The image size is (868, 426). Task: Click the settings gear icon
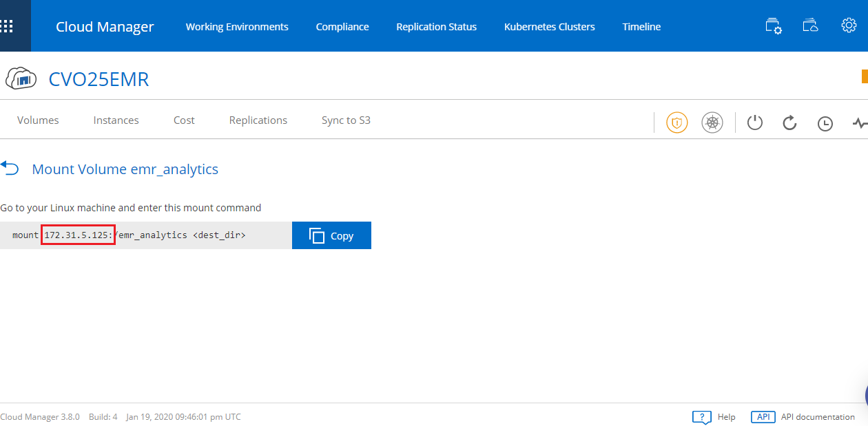click(849, 26)
